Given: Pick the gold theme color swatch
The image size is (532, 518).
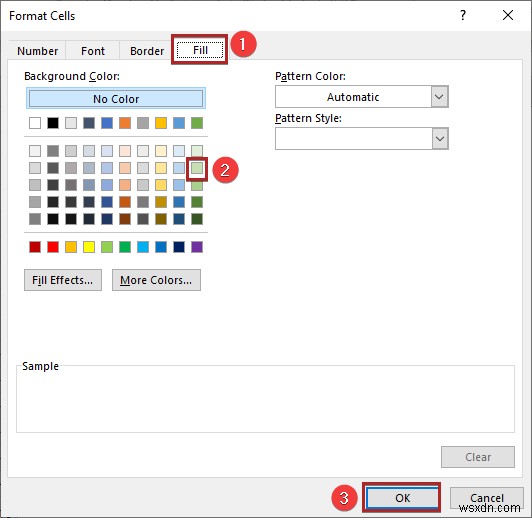Looking at the screenshot, I should tap(161, 123).
